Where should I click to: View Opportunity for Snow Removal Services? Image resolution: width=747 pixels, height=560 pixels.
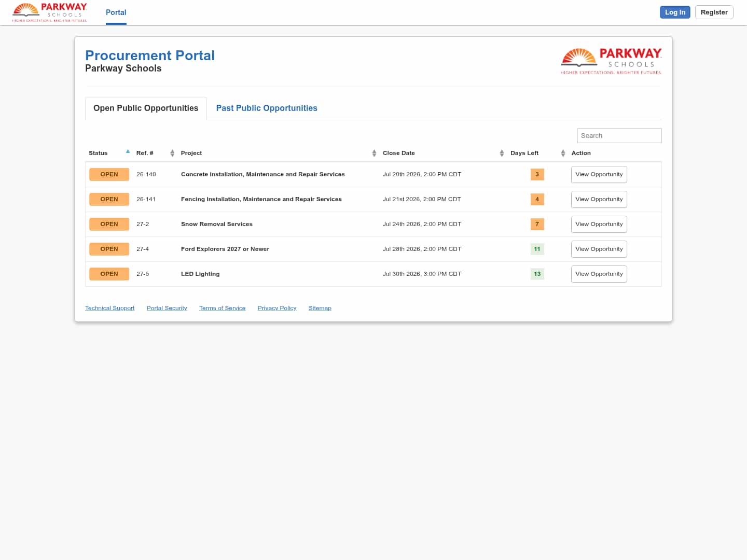pos(599,224)
